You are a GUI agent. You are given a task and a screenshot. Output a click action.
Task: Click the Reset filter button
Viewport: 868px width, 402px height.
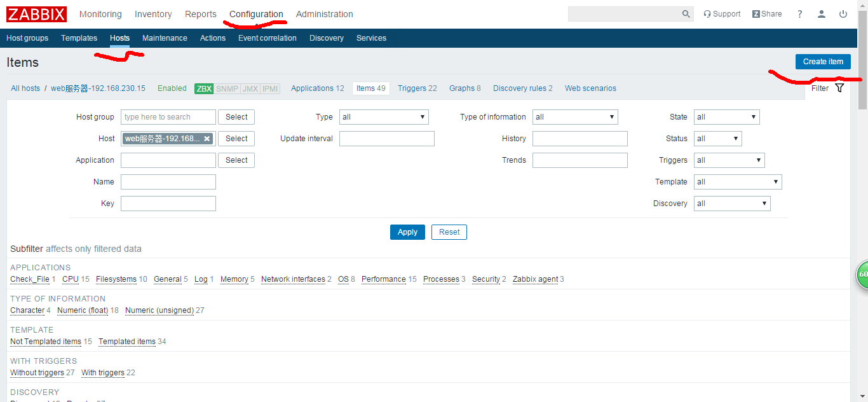coord(449,232)
